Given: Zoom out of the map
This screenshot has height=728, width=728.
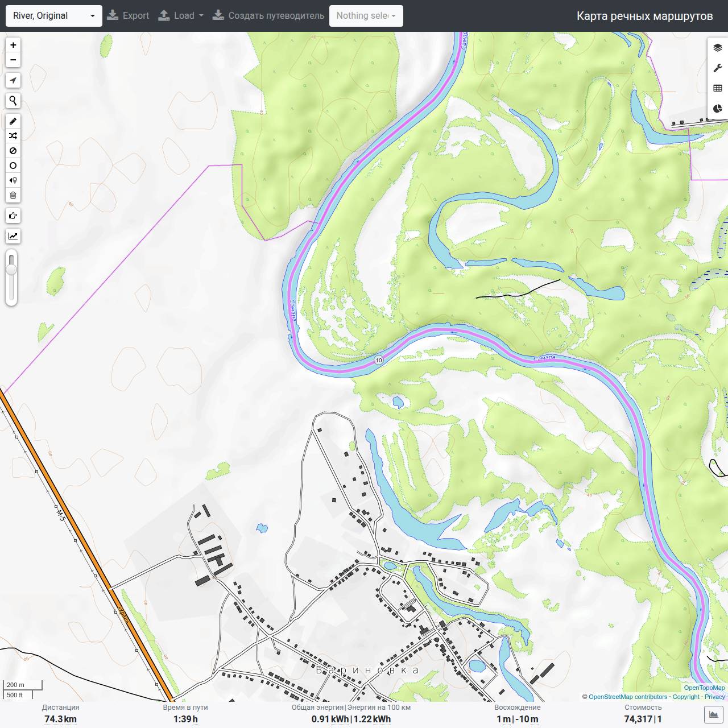Looking at the screenshot, I should coord(13,60).
